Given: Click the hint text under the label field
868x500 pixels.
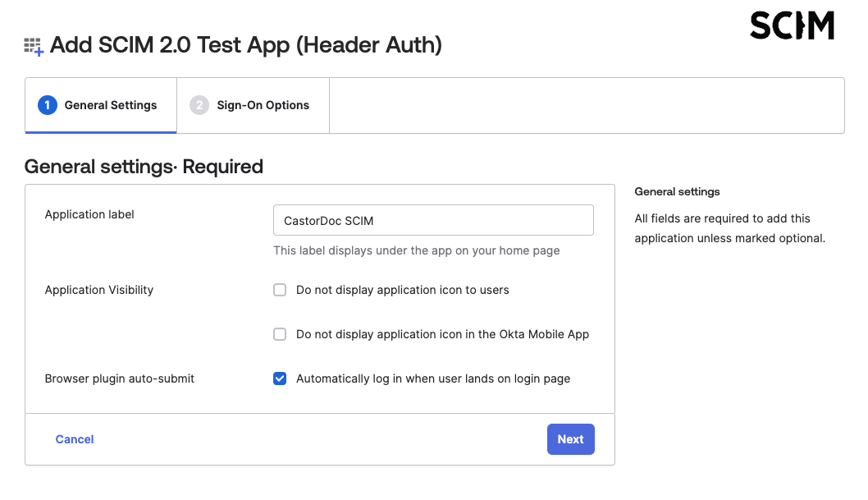Looking at the screenshot, I should pos(416,250).
